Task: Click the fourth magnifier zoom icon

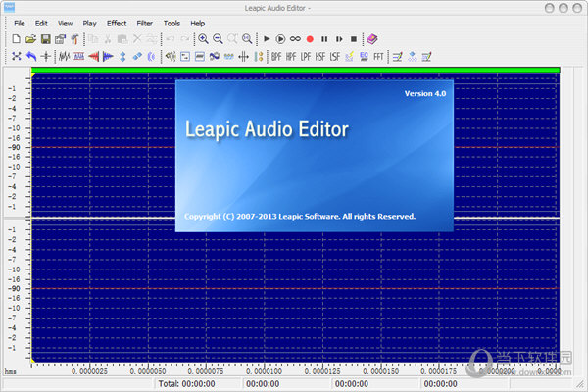Action: tap(247, 39)
